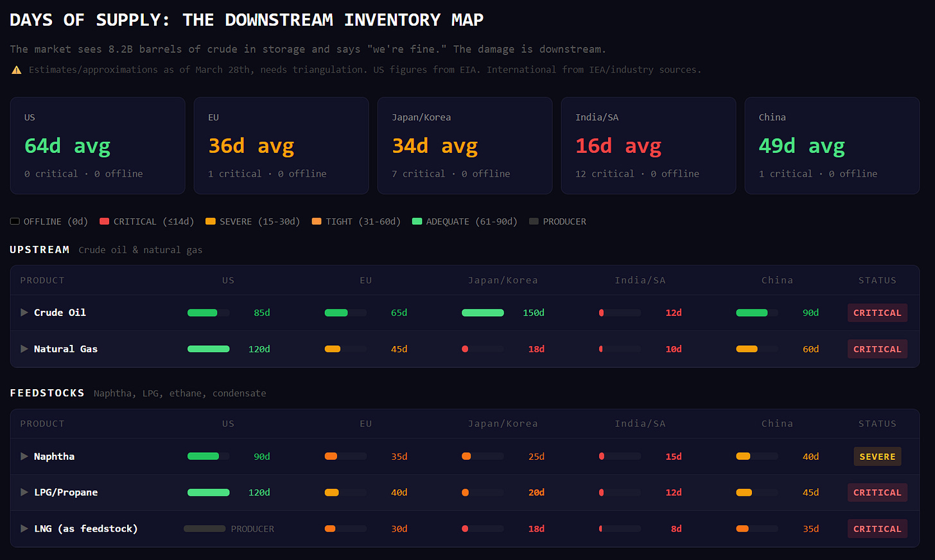Click the Naphtha India/SA 15d value
The image size is (935, 560).
tap(674, 457)
